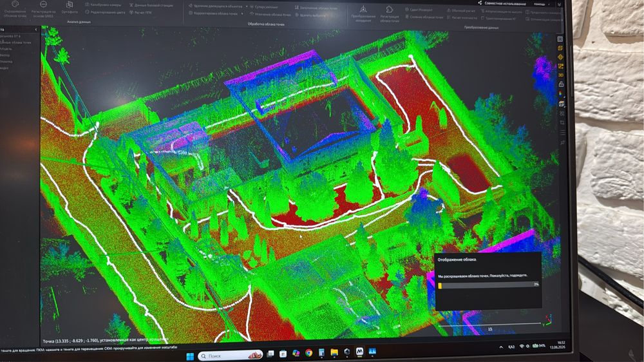
Task: Open Google Chrome from taskbar
Action: pyautogui.click(x=308, y=352)
